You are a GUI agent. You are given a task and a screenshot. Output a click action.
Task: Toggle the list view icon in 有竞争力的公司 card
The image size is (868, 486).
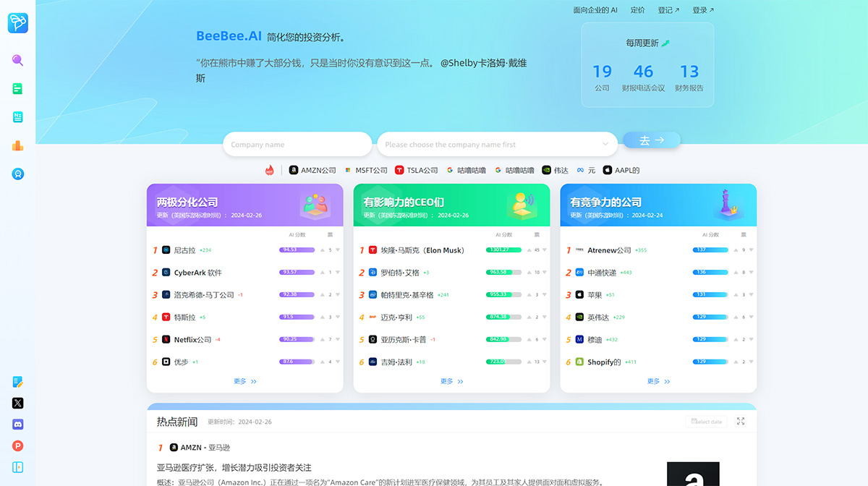(742, 234)
